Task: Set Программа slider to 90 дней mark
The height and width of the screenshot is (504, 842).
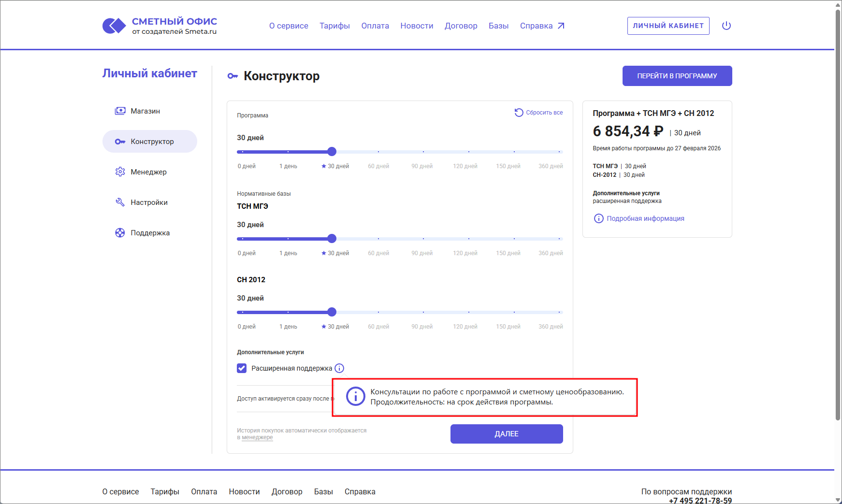Action: coord(423,152)
